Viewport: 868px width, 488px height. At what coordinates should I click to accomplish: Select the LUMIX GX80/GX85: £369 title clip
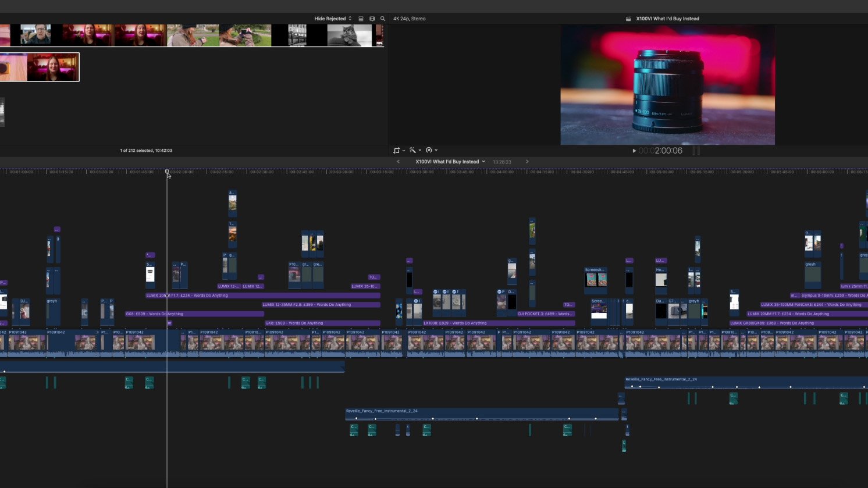[799, 323]
